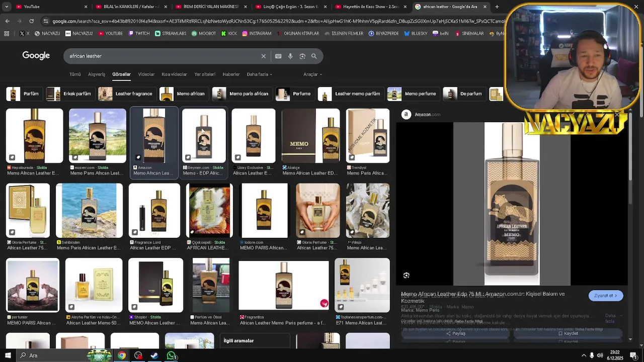Open a new browser tab with plus

[497, 7]
